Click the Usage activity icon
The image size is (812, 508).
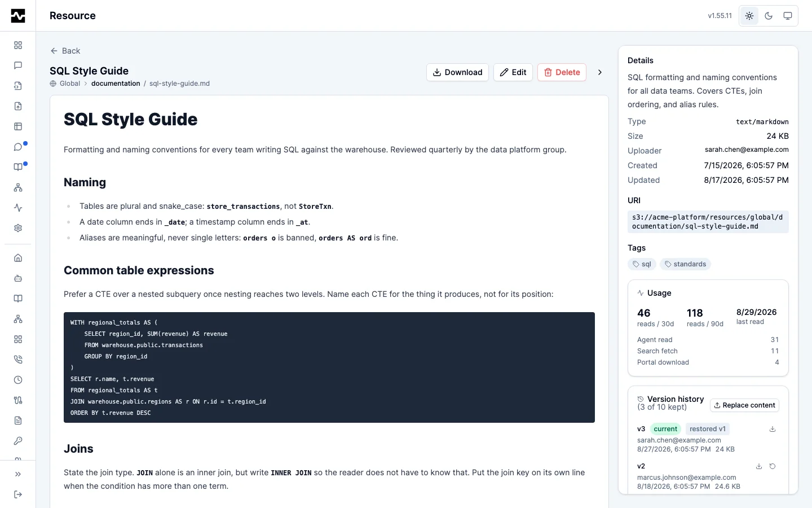click(x=641, y=293)
